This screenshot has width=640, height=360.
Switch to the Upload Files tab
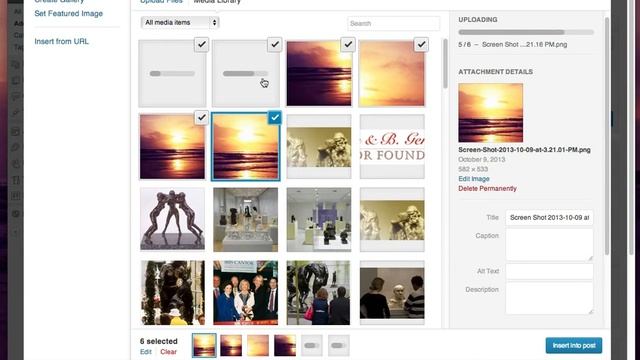(x=161, y=2)
